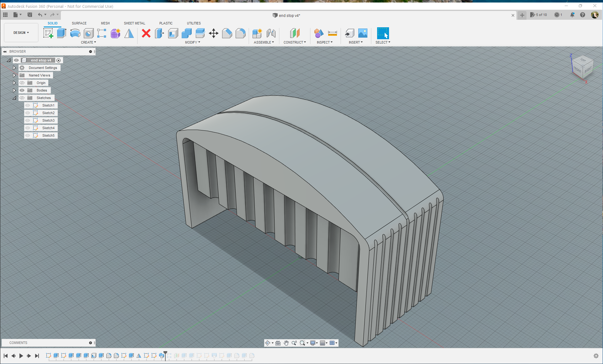
Task: Select the Revolve tool icon
Action: pos(75,34)
